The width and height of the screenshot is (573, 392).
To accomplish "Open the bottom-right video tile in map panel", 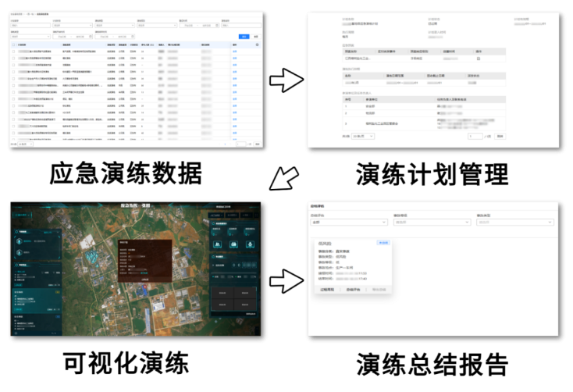I will (x=245, y=305).
